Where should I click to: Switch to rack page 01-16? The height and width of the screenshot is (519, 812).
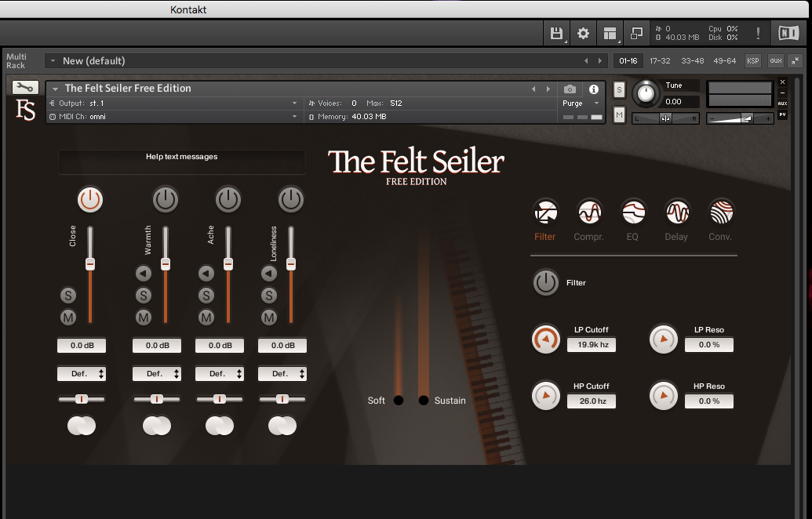(x=628, y=60)
